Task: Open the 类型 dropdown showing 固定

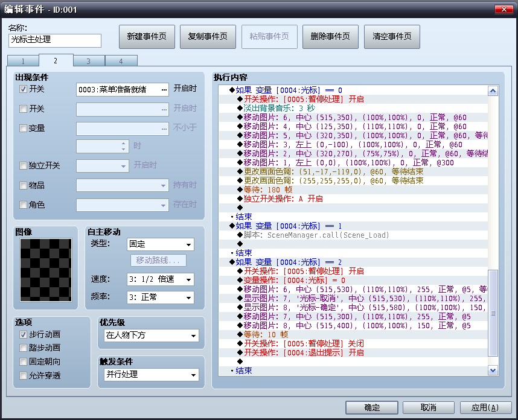Action: pyautogui.click(x=160, y=244)
